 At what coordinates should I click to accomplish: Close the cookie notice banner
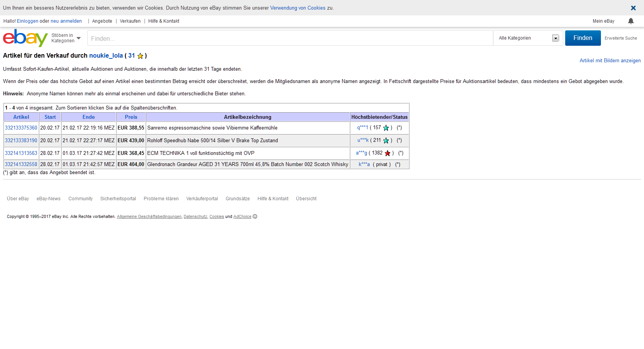[633, 8]
